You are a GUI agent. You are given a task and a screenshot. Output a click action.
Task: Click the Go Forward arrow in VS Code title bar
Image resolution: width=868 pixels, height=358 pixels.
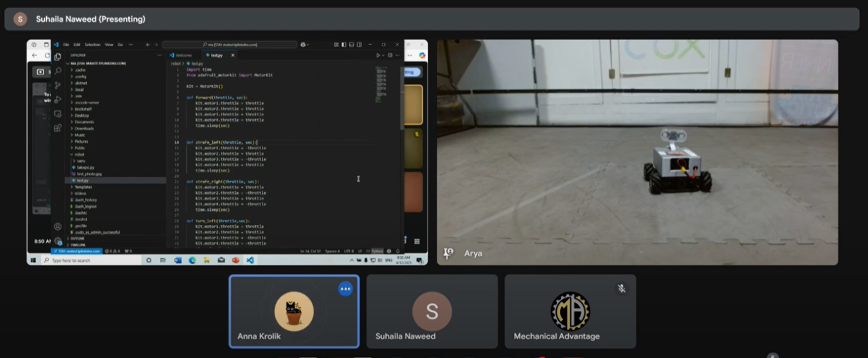(156, 45)
